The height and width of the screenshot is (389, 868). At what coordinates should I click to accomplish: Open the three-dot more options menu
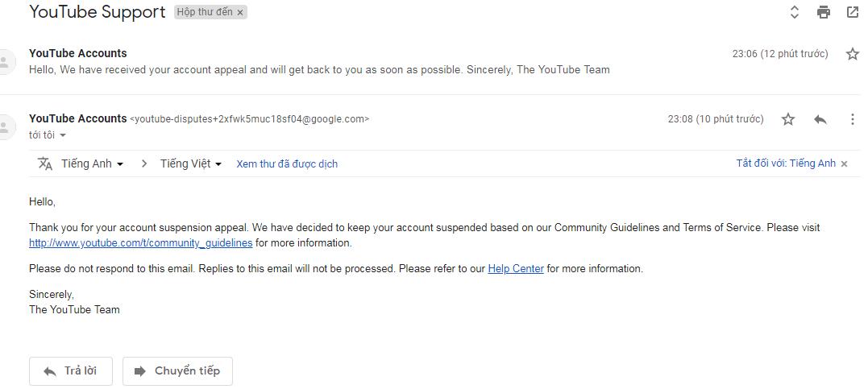point(853,119)
